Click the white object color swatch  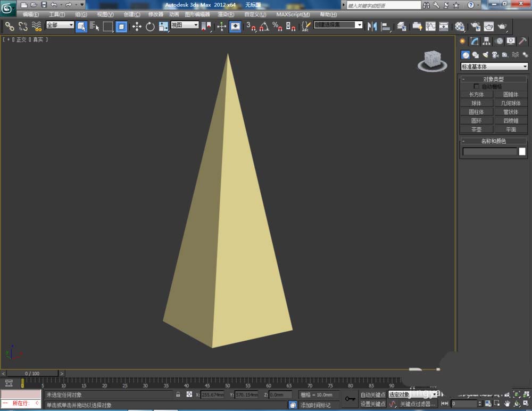(522, 152)
